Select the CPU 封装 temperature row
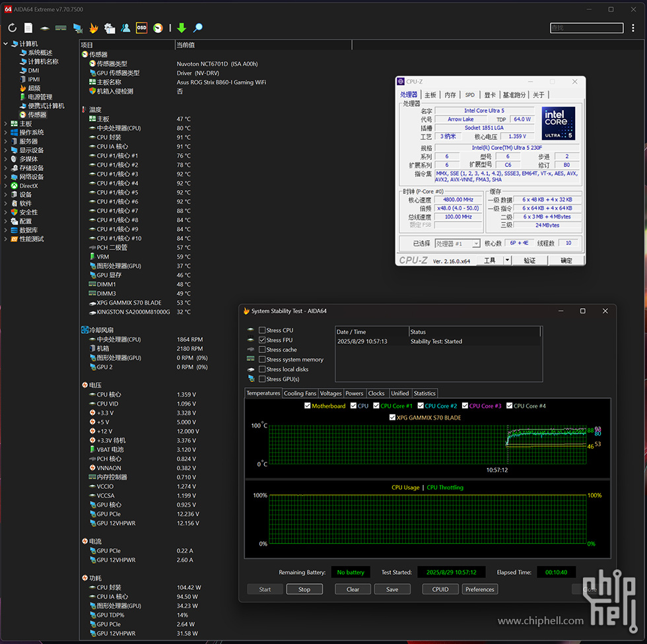 point(140,137)
